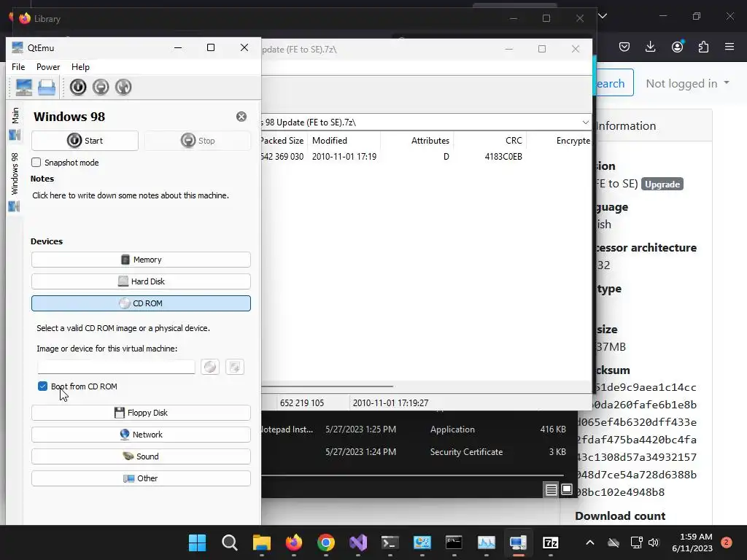Expand the Other device section

tap(141, 478)
